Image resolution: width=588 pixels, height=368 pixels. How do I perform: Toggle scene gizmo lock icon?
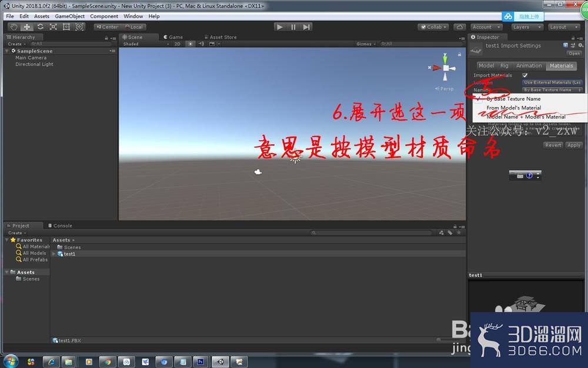[x=459, y=54]
